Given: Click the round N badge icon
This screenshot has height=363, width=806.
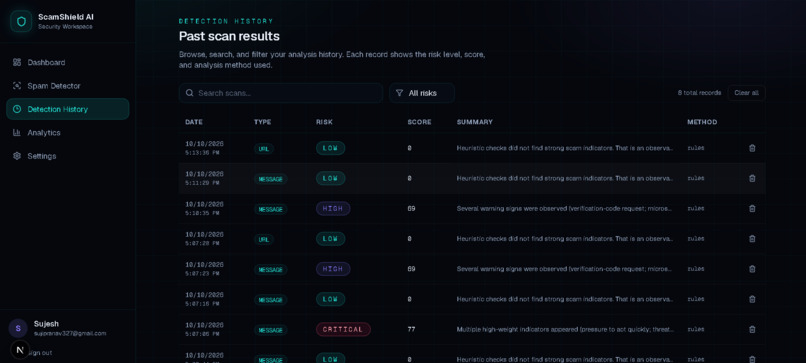Looking at the screenshot, I should (20, 350).
